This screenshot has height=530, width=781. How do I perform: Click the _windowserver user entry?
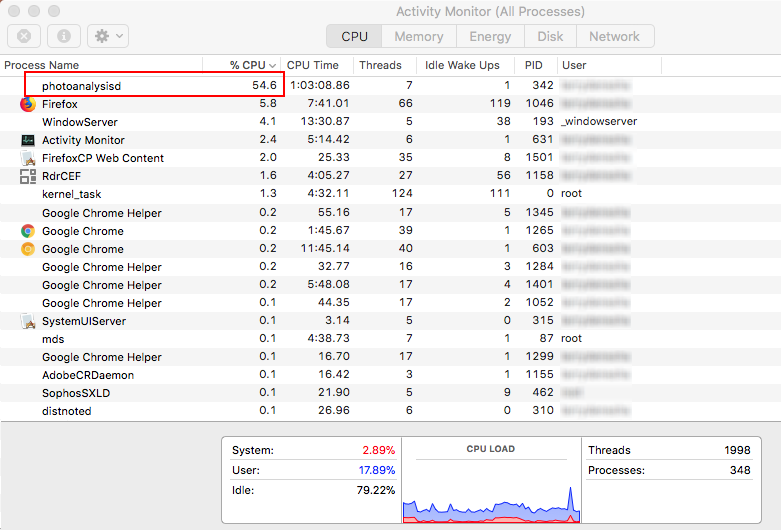click(x=599, y=122)
